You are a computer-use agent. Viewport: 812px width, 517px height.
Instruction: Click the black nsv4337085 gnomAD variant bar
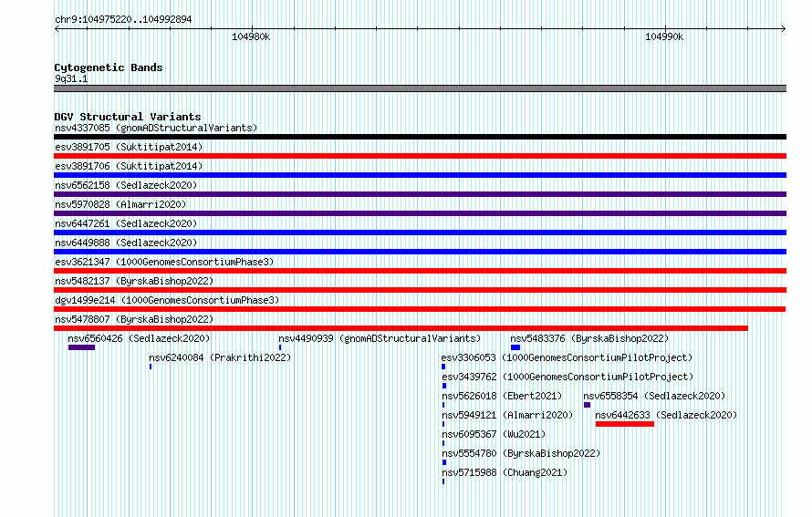[x=420, y=137]
